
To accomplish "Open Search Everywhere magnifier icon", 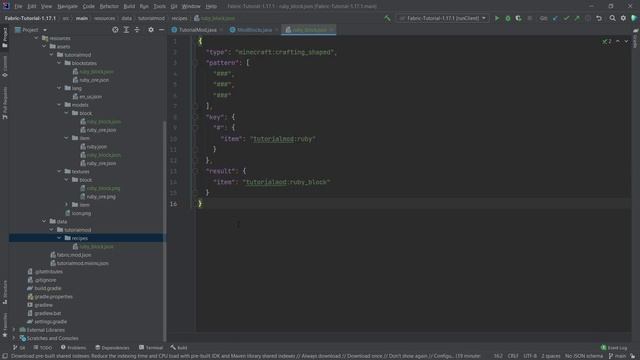I will tap(612, 18).
